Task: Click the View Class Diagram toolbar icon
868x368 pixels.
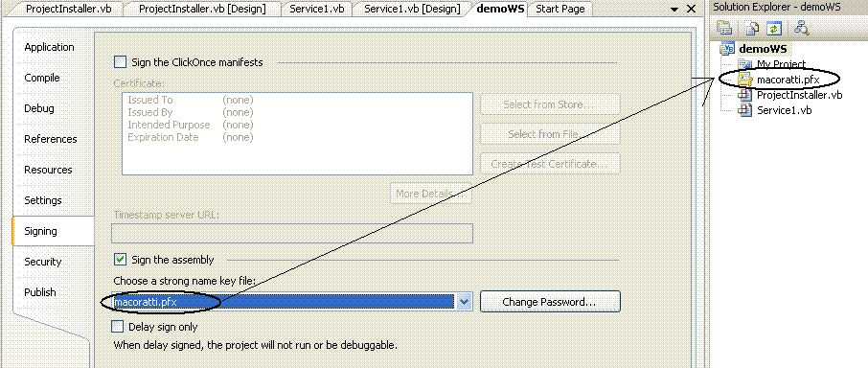Action: [801, 28]
